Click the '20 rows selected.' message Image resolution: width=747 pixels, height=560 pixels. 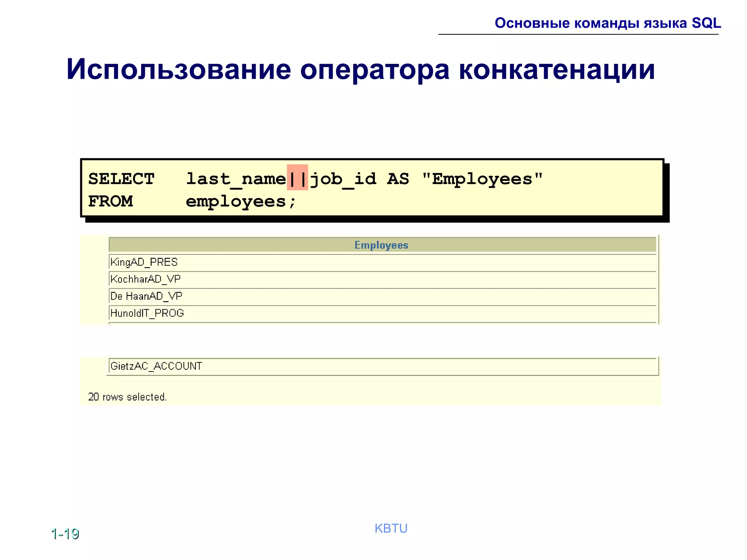coord(127,397)
